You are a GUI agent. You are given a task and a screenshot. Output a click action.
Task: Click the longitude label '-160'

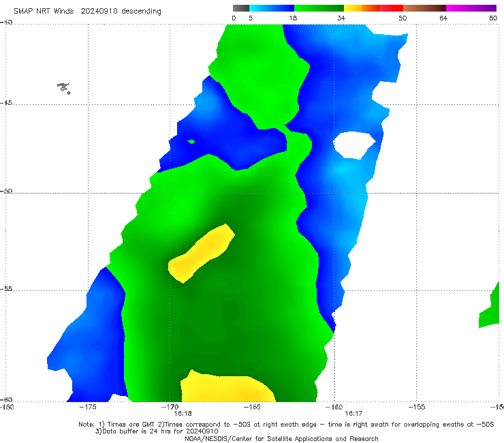coord(334,407)
